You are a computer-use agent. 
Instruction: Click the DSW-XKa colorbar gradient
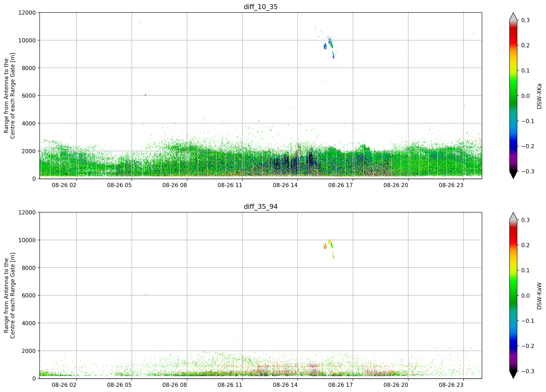coord(513,96)
